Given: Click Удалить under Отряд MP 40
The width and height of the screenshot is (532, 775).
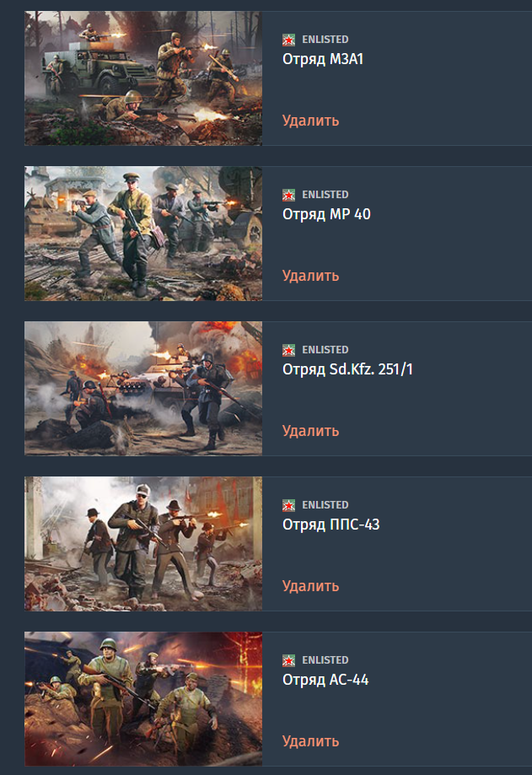Looking at the screenshot, I should (x=311, y=276).
